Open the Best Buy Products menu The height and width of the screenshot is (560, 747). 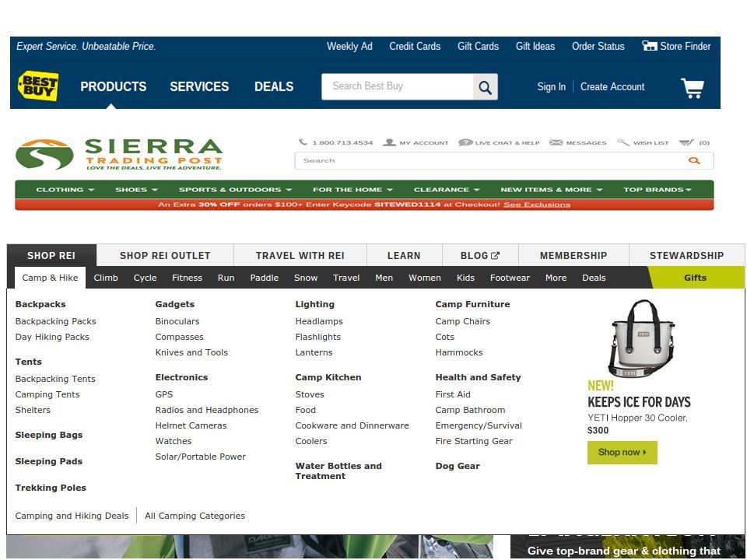coord(114,86)
